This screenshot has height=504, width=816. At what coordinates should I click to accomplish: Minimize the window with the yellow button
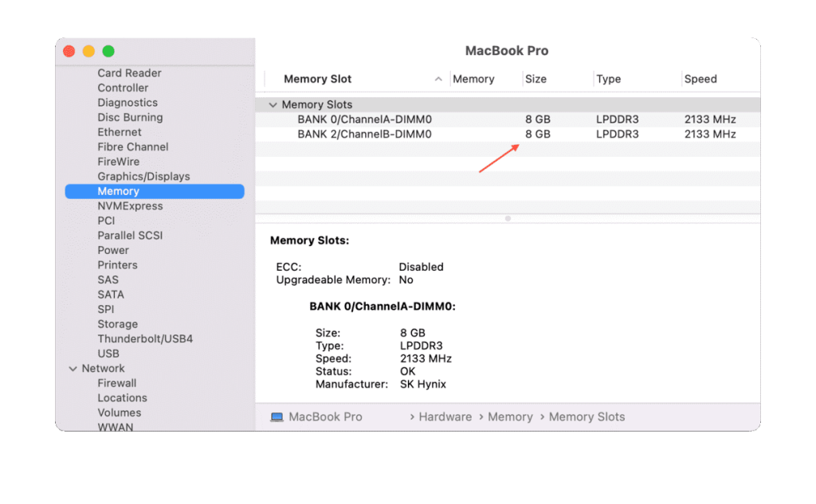(x=89, y=52)
